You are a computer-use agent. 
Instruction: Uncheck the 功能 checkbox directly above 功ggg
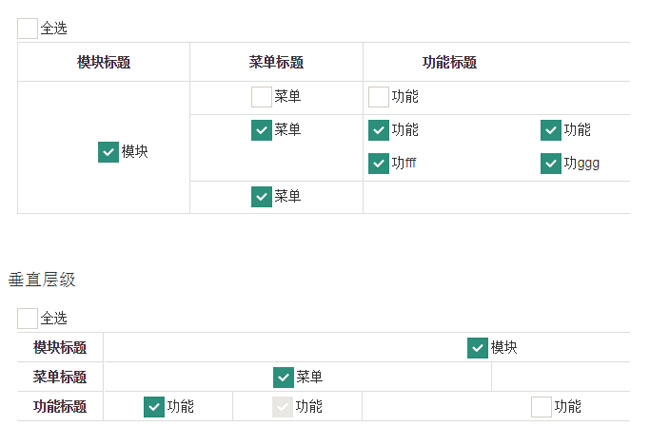pos(551,130)
